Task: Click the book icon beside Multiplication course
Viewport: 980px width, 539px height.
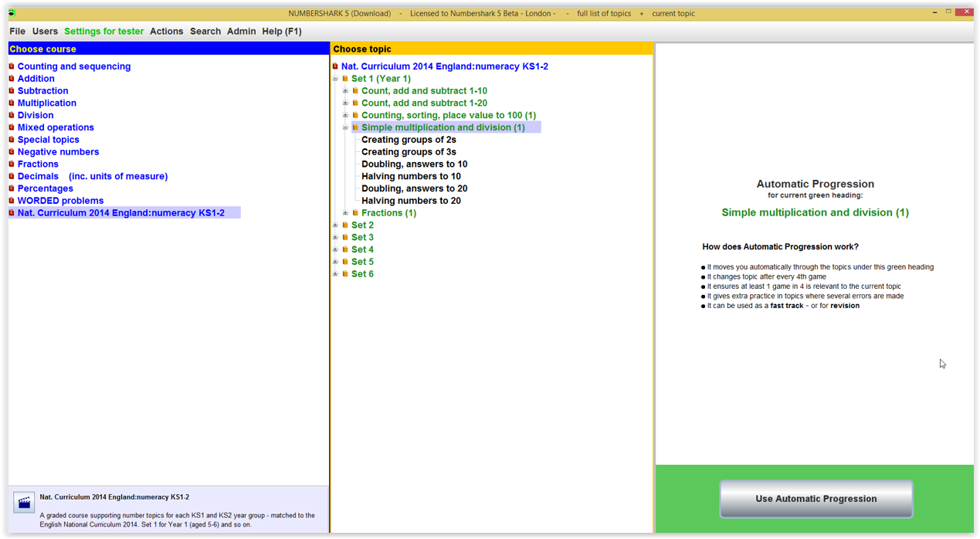Action: pyautogui.click(x=12, y=103)
